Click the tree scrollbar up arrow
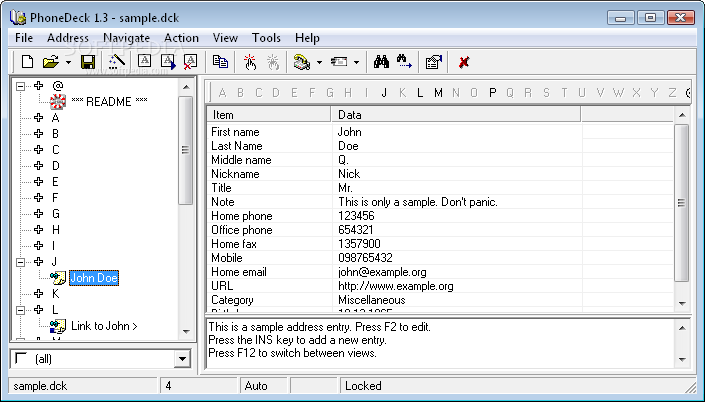 (186, 87)
